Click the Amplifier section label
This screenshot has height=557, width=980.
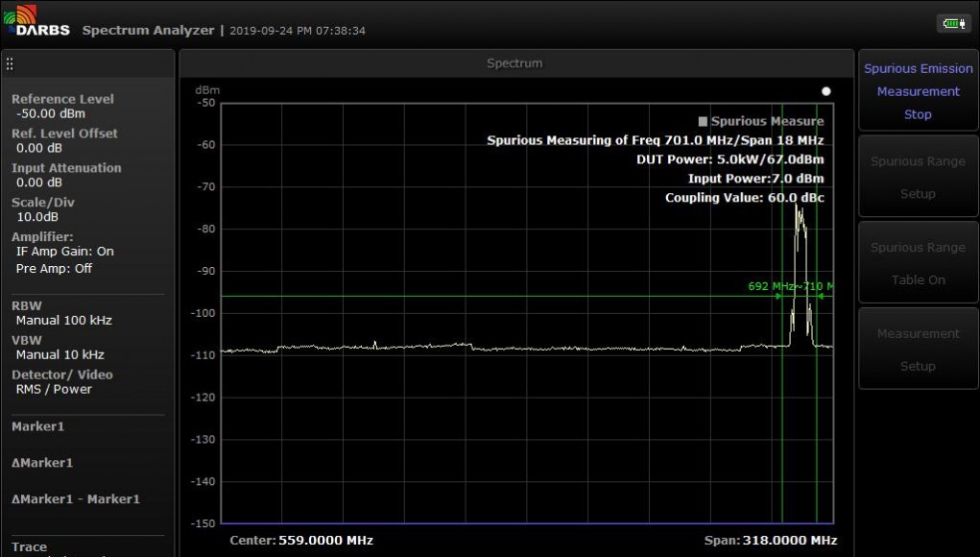coord(42,237)
